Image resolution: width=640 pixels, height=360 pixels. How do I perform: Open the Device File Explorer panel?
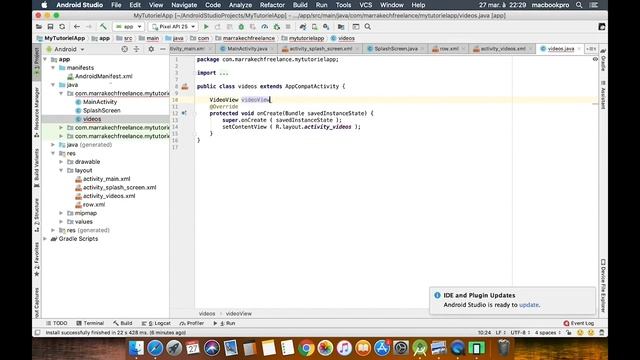603,286
